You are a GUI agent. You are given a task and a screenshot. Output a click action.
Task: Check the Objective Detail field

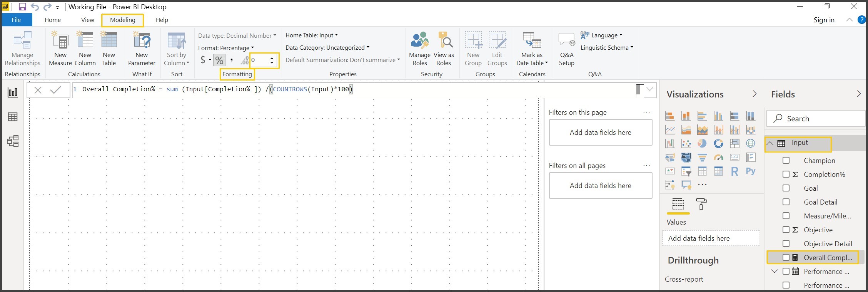click(x=786, y=243)
